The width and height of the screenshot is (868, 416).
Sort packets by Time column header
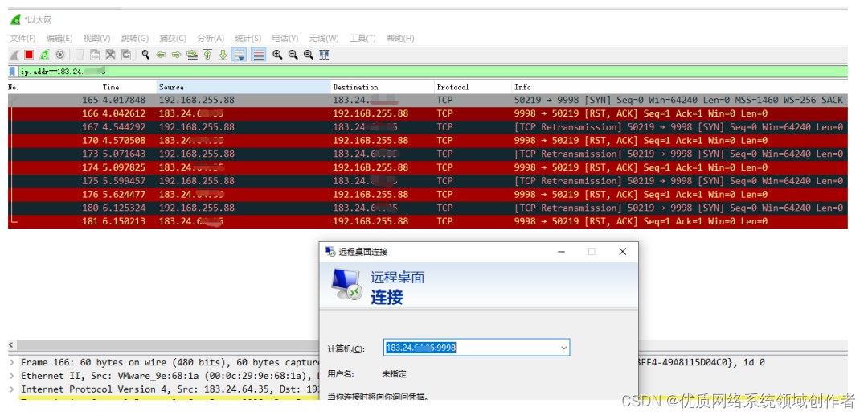pos(129,87)
